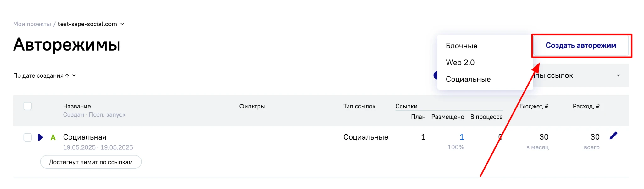Open the test-sape-social.com project dropdown

click(122, 24)
